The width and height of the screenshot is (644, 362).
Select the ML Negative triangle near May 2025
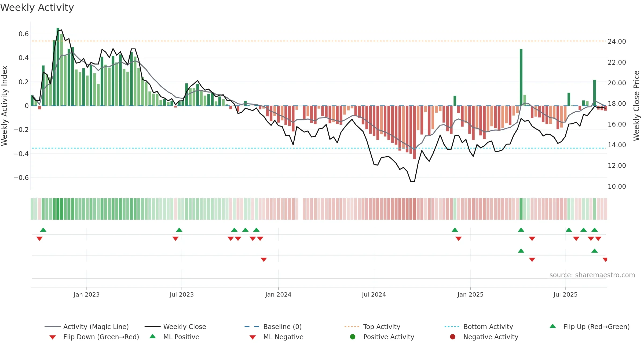click(x=532, y=260)
